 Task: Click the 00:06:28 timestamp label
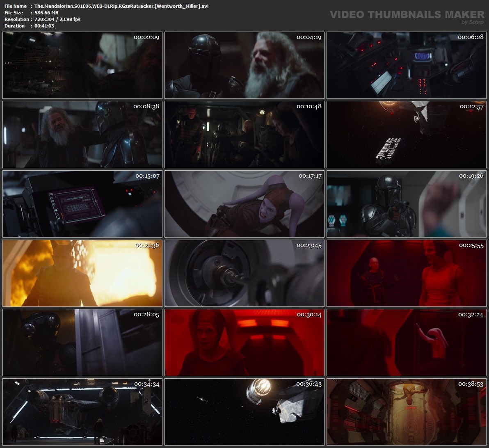pos(471,37)
